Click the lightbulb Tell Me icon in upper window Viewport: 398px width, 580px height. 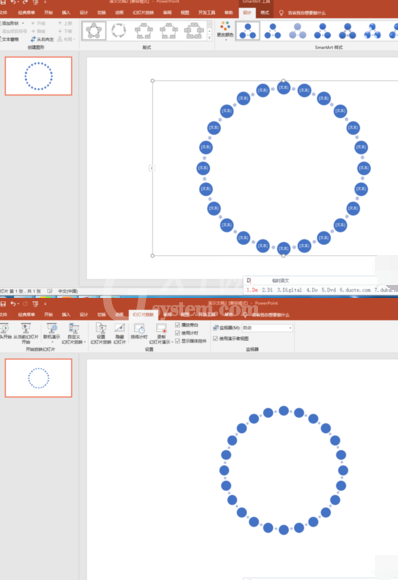281,13
